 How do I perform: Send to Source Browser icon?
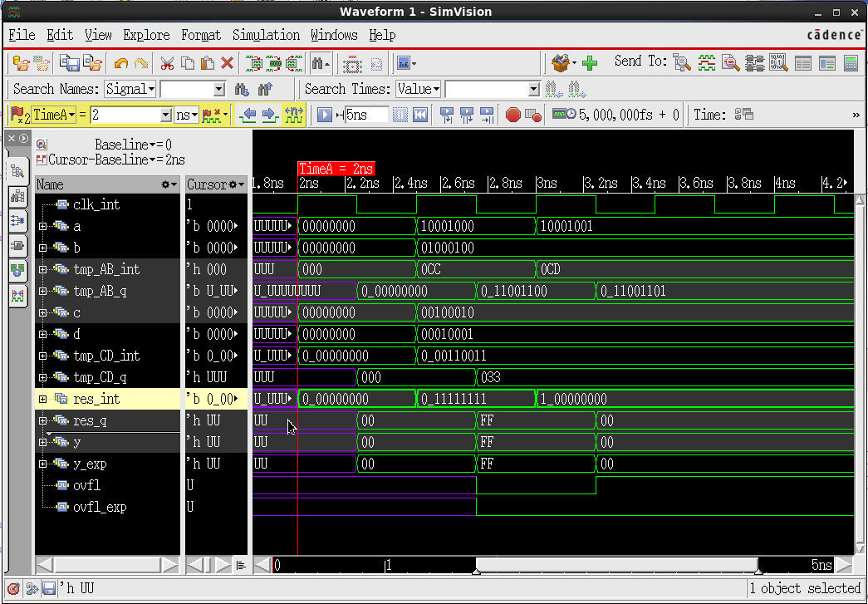(731, 62)
